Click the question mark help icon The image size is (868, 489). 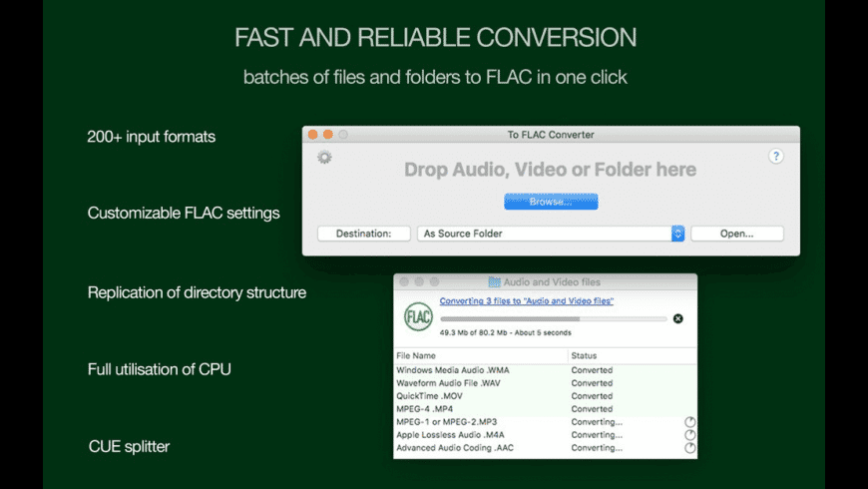click(776, 156)
